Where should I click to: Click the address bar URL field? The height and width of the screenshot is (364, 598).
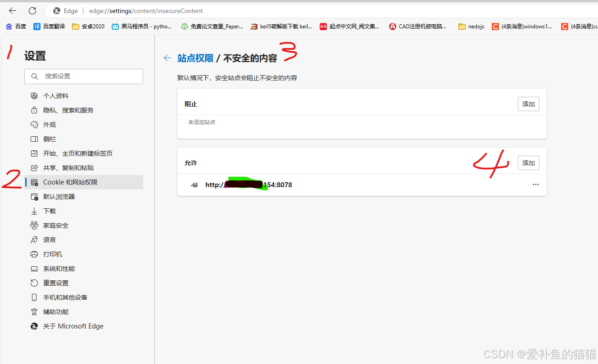146,11
